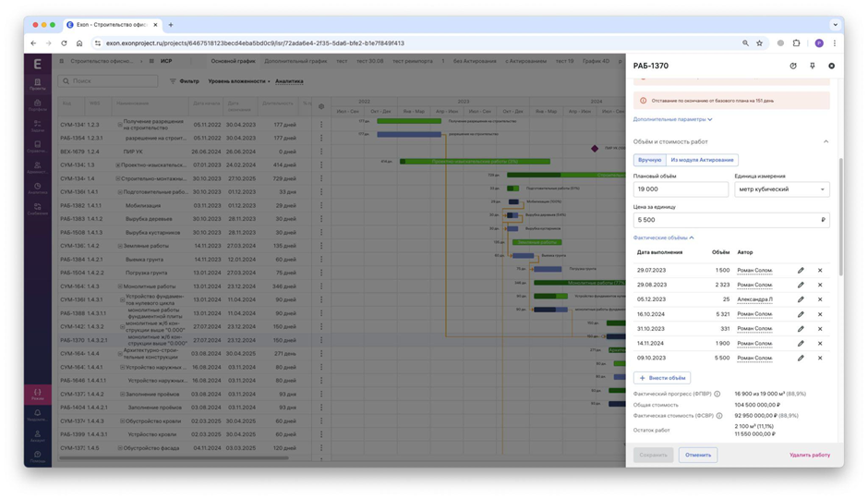This screenshot has height=499, width=868.
Task: Delete the 14.11.2024 volume entry
Action: [820, 344]
